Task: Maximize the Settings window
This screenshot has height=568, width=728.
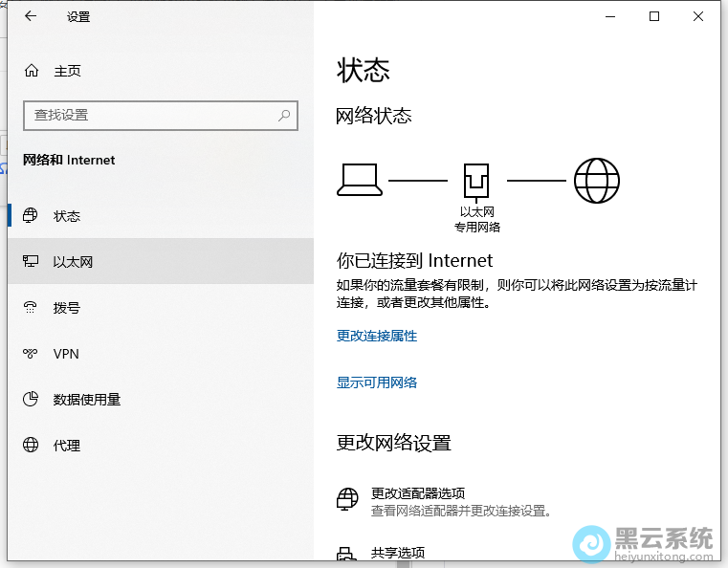Action: click(x=654, y=16)
